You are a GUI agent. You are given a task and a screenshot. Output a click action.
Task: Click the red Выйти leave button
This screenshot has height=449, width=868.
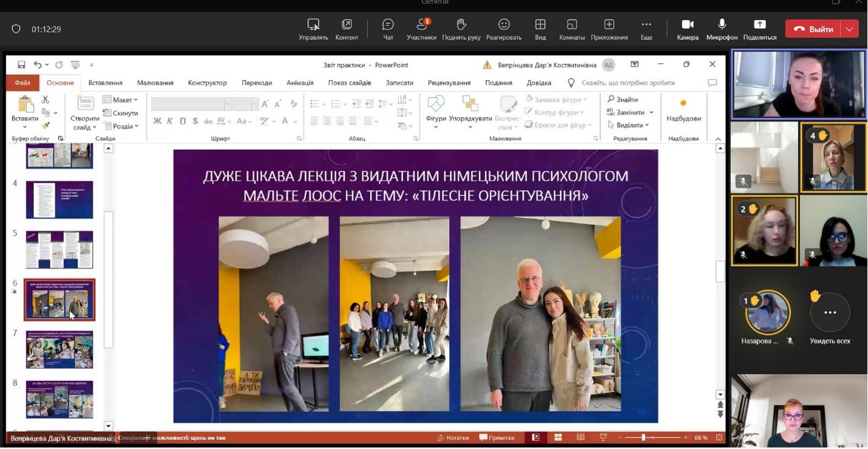click(813, 29)
